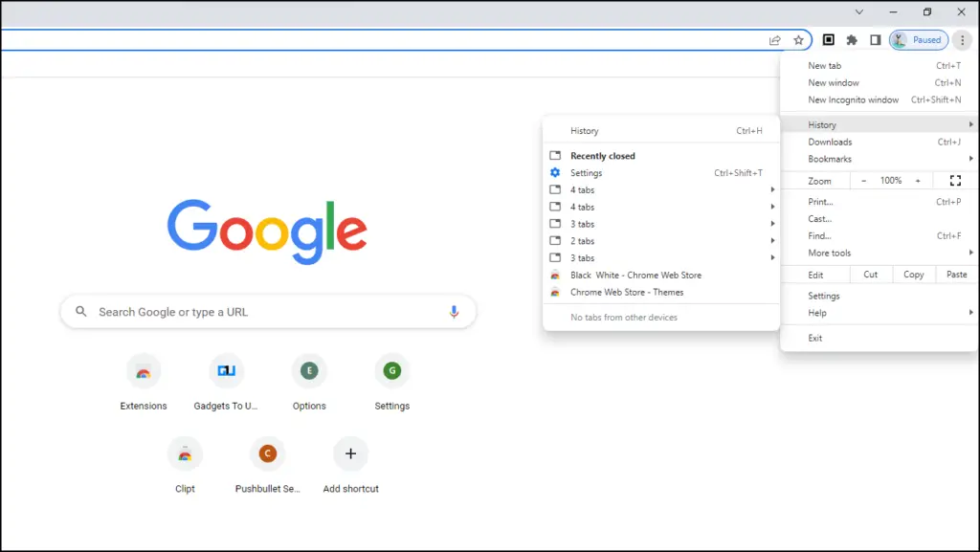Expand the Help submenu

click(x=880, y=312)
